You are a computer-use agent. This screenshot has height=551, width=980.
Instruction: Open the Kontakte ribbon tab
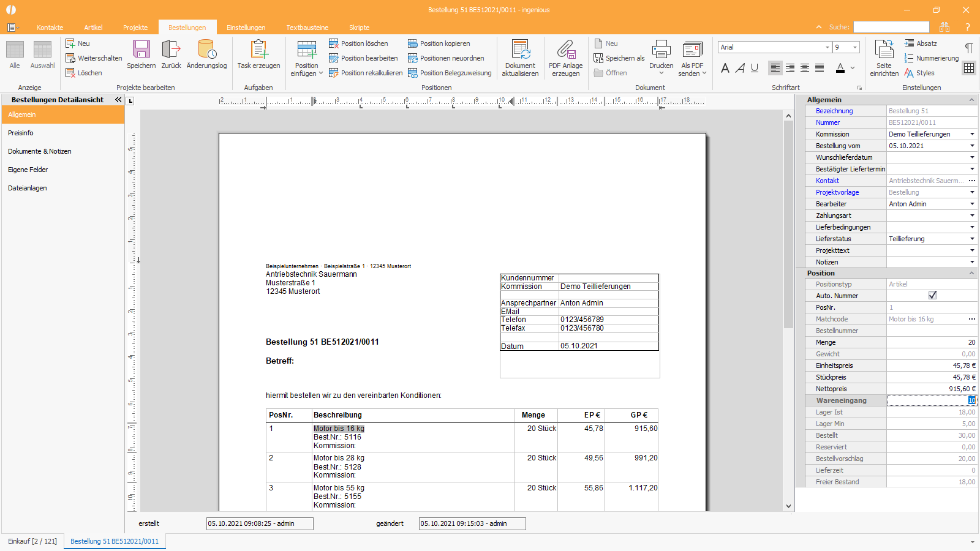[50, 28]
